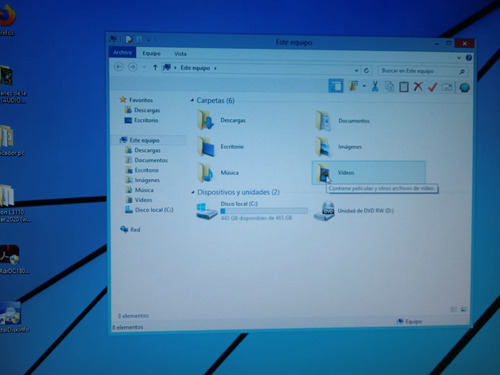Select Disco local (C:) drive icon
This screenshot has height=375, width=500.
206,211
